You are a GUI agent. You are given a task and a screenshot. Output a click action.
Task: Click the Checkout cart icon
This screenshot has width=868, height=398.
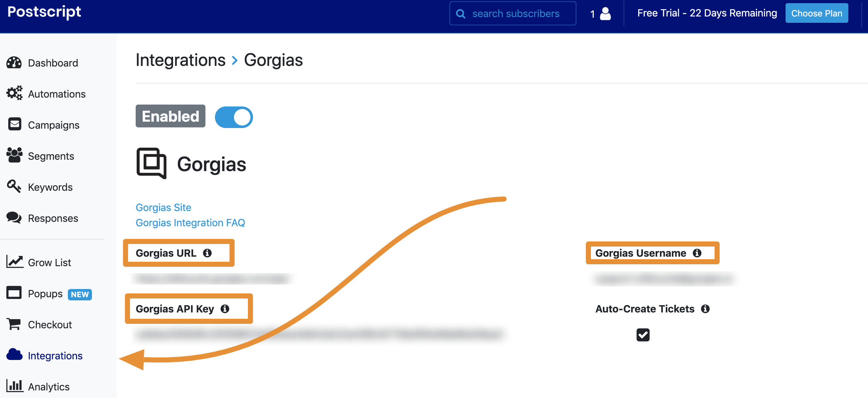[x=14, y=324]
